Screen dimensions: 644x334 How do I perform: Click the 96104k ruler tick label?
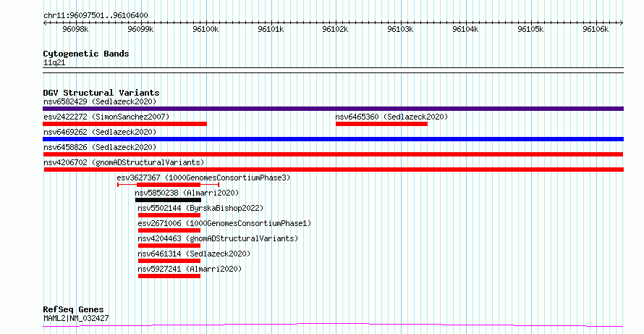pos(465,29)
